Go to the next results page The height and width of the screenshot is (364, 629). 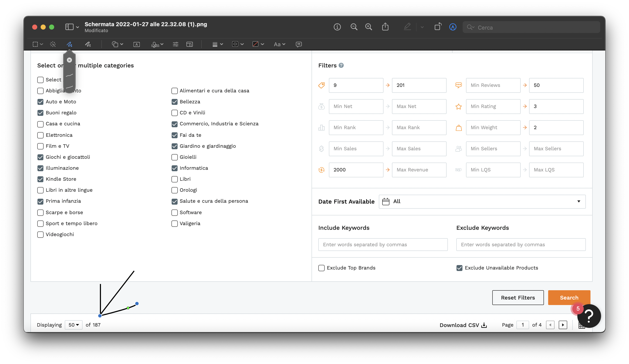coord(563,325)
